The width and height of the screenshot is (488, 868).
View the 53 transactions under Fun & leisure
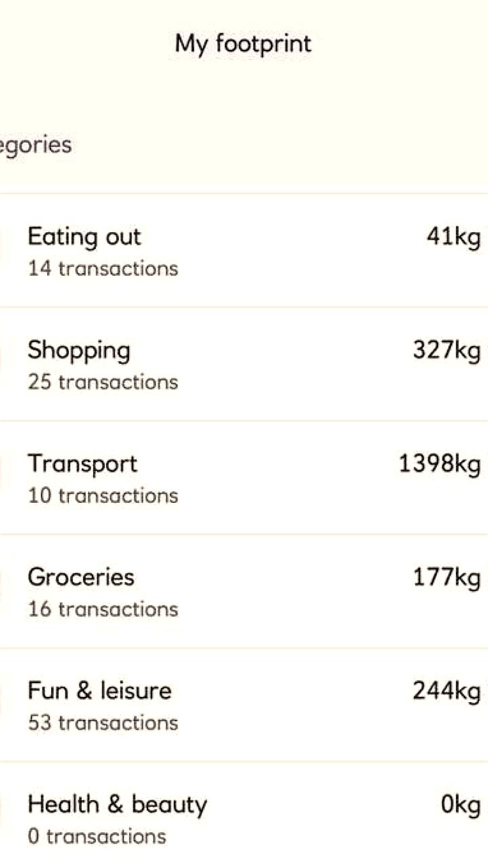(103, 722)
